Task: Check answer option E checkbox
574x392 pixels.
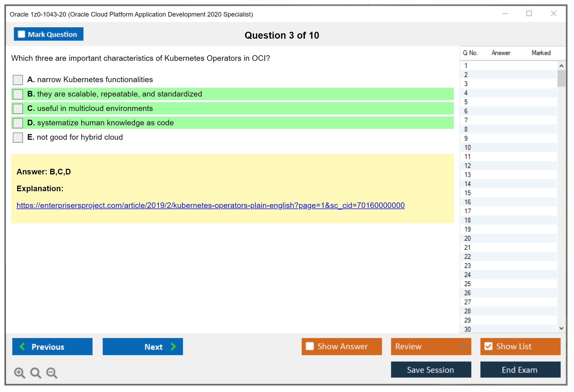Action: pos(18,137)
